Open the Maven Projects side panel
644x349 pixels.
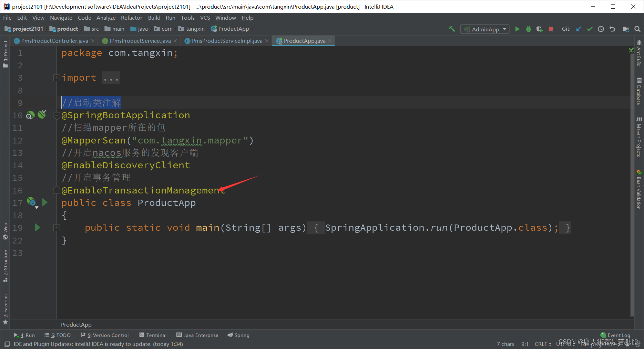[x=639, y=137]
